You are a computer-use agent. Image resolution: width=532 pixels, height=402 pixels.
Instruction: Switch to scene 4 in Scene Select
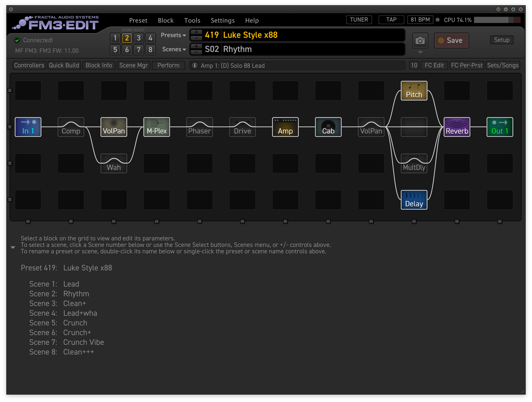pos(150,38)
